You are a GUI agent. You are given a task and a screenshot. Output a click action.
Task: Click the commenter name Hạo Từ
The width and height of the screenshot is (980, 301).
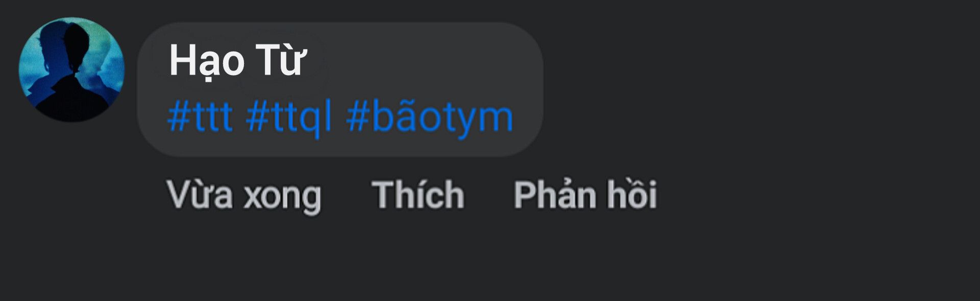point(237,61)
